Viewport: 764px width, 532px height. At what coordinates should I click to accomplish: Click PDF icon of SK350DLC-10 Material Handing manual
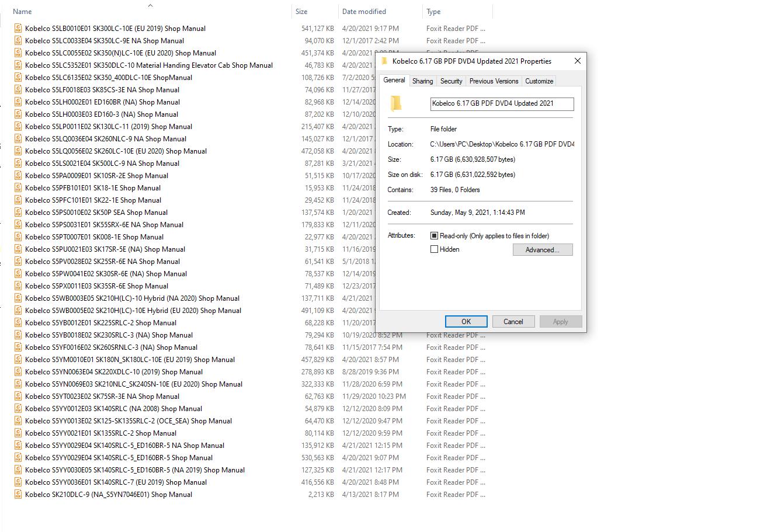18,65
